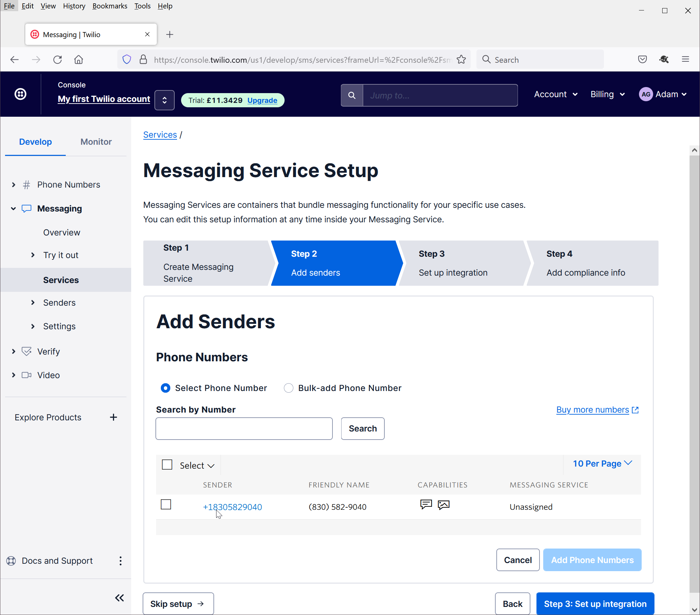Bookmark this page with the star icon
Image resolution: width=700 pixels, height=615 pixels.
point(461,60)
